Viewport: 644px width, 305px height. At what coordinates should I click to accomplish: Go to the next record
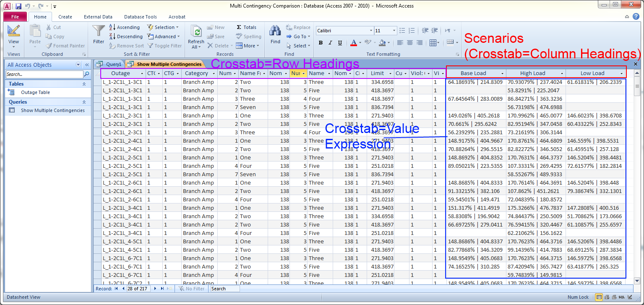(155, 289)
